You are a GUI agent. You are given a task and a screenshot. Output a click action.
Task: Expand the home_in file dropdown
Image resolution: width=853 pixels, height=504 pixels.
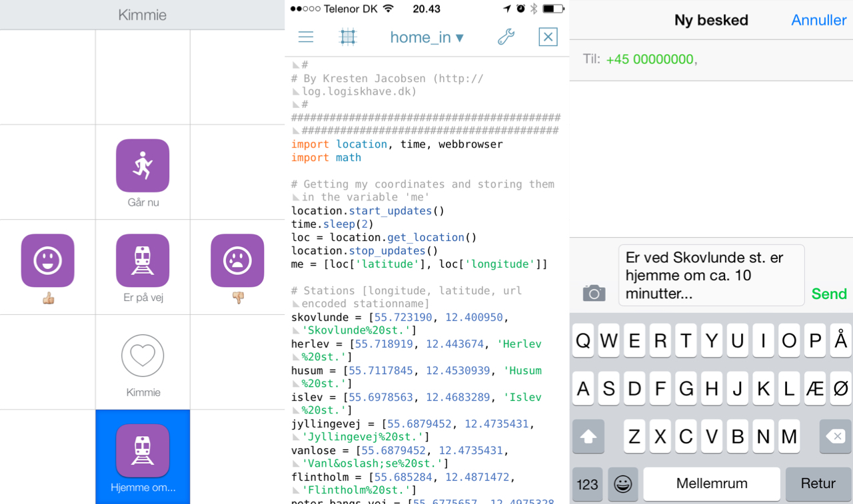(x=426, y=37)
